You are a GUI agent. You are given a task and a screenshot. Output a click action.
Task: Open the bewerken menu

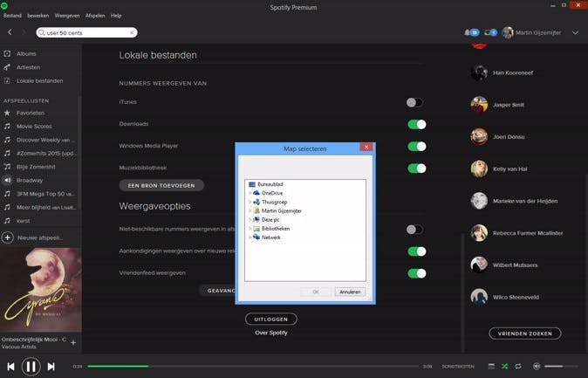[38, 16]
